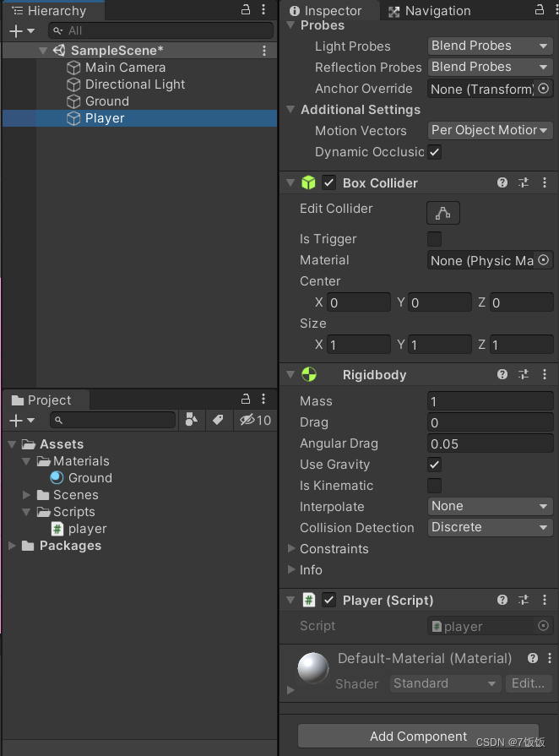Expand the Constraints foldout

[291, 548]
